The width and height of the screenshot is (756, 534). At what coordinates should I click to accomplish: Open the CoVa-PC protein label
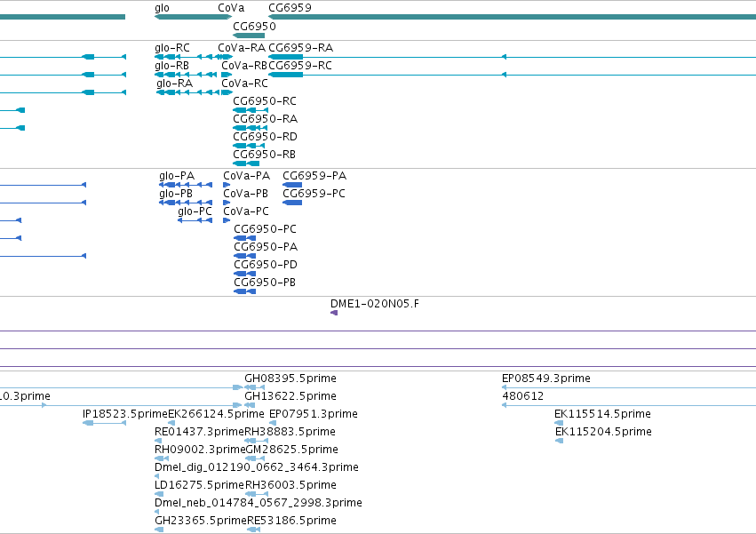[x=246, y=211]
